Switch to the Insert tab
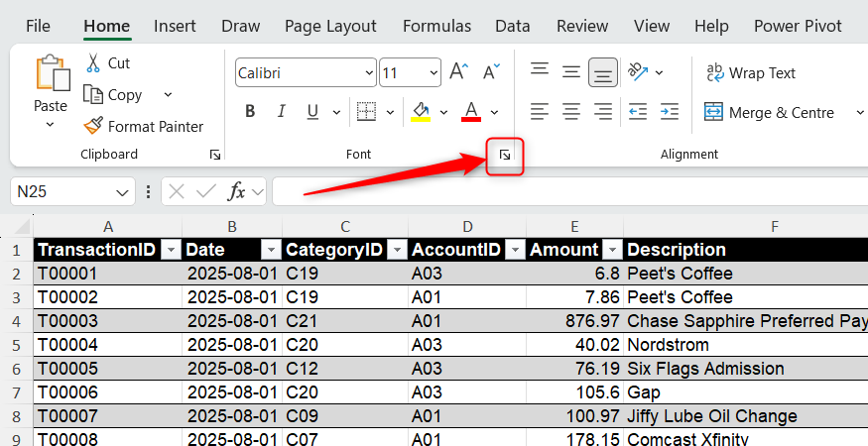Viewport: 868px width, 446px height. [x=175, y=26]
